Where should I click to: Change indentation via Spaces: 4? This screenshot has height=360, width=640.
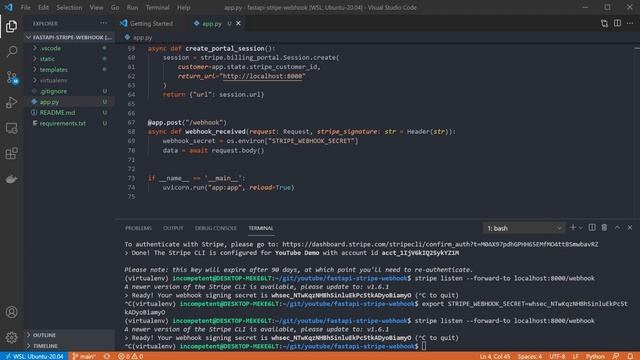coord(530,356)
